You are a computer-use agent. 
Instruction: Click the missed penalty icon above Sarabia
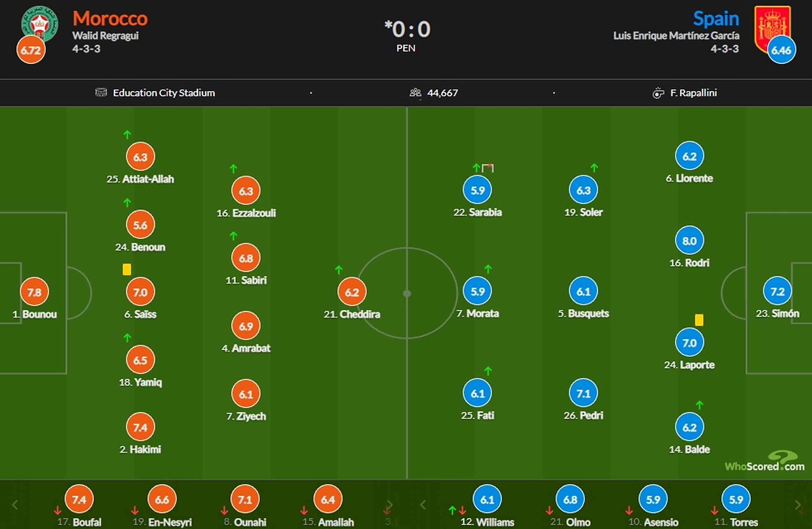(x=488, y=168)
